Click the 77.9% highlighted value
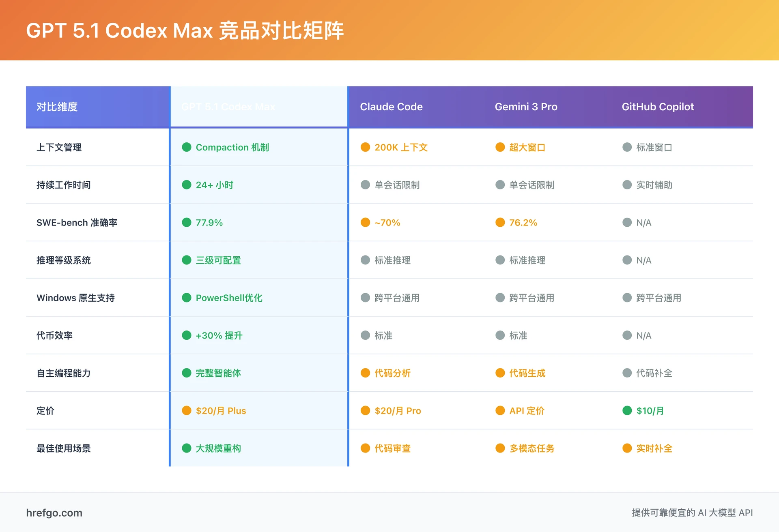This screenshot has height=532, width=779. click(209, 222)
